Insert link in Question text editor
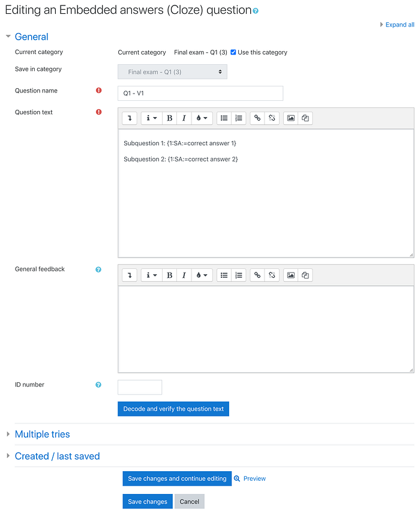Image resolution: width=420 pixels, height=512 pixels. 257,118
